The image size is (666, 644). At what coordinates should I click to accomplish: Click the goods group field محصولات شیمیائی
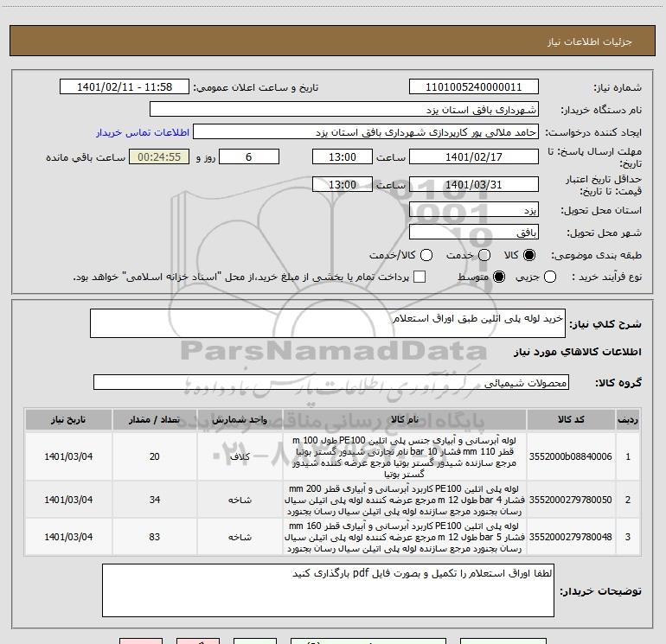click(x=331, y=382)
